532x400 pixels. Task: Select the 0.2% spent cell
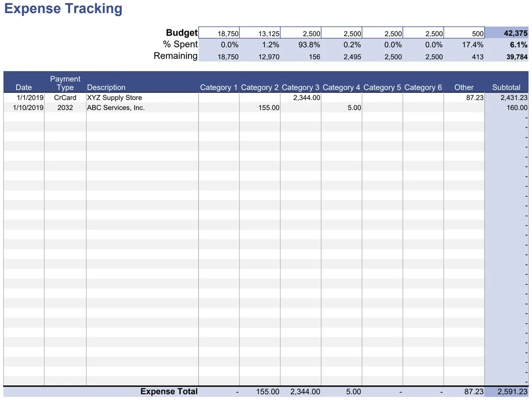(342, 45)
